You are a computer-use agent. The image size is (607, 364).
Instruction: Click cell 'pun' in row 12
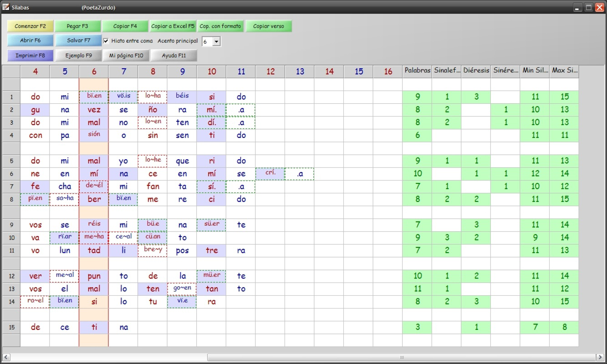pyautogui.click(x=94, y=276)
